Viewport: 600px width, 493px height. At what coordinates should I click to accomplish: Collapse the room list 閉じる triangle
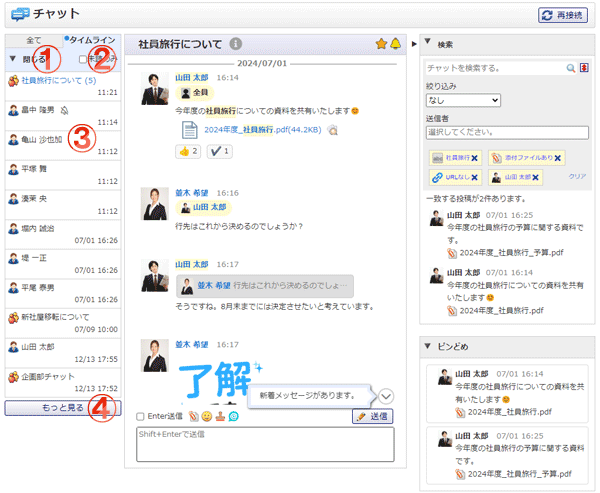tap(13, 59)
